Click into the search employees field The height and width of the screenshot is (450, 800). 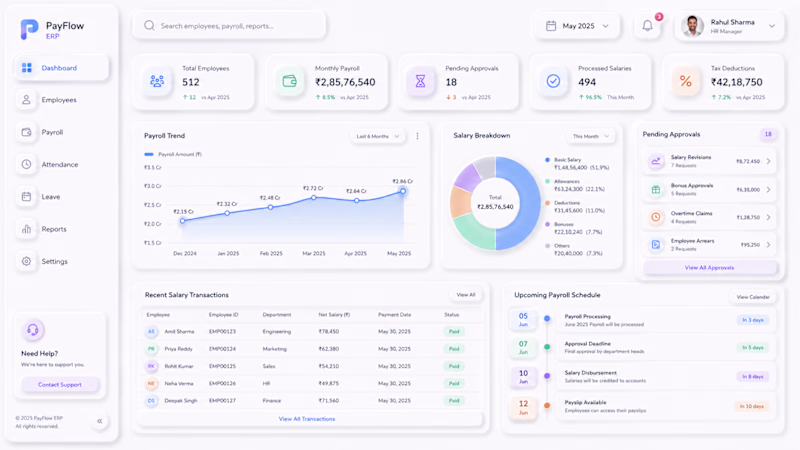[229, 26]
